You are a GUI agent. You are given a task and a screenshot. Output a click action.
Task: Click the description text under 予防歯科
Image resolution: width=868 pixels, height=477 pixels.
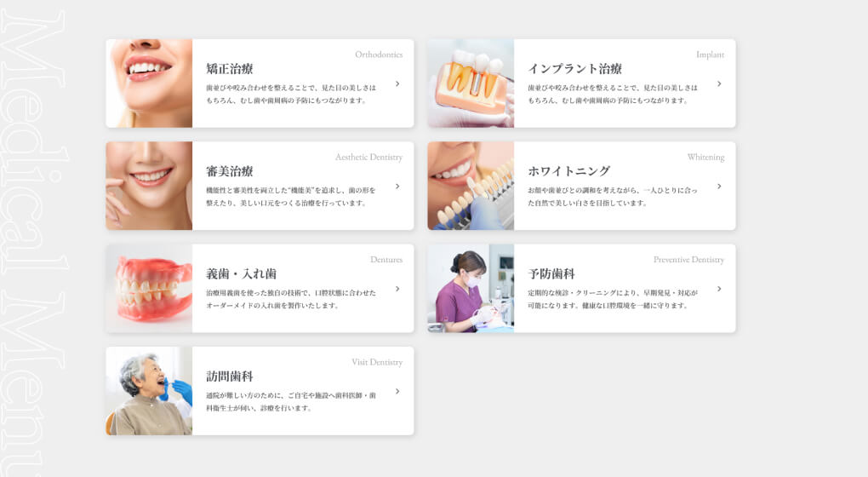[613, 299]
